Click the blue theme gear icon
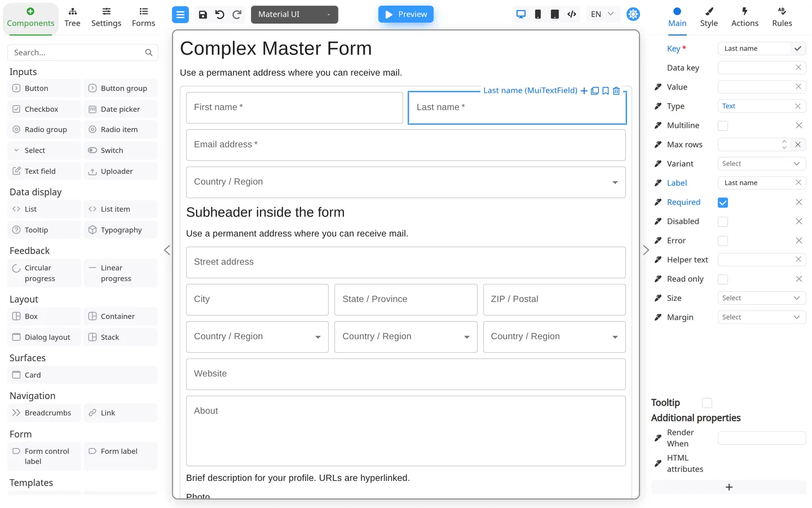The height and width of the screenshot is (508, 812). point(633,14)
